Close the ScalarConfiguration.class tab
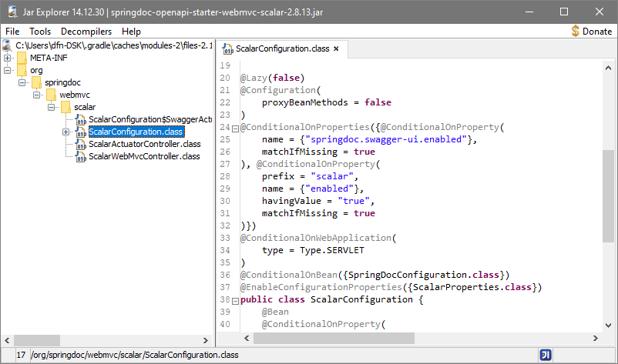Screen dimensions: 618x364 point(336,48)
